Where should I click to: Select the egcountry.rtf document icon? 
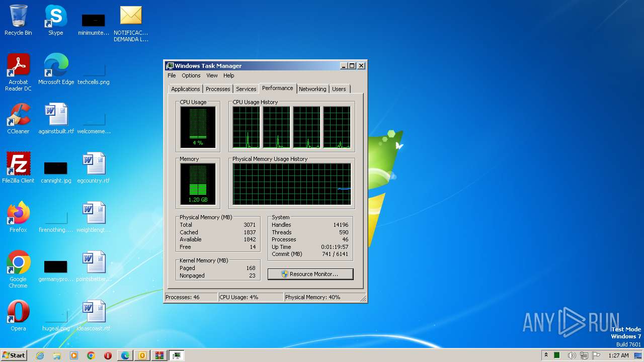pos(94,168)
